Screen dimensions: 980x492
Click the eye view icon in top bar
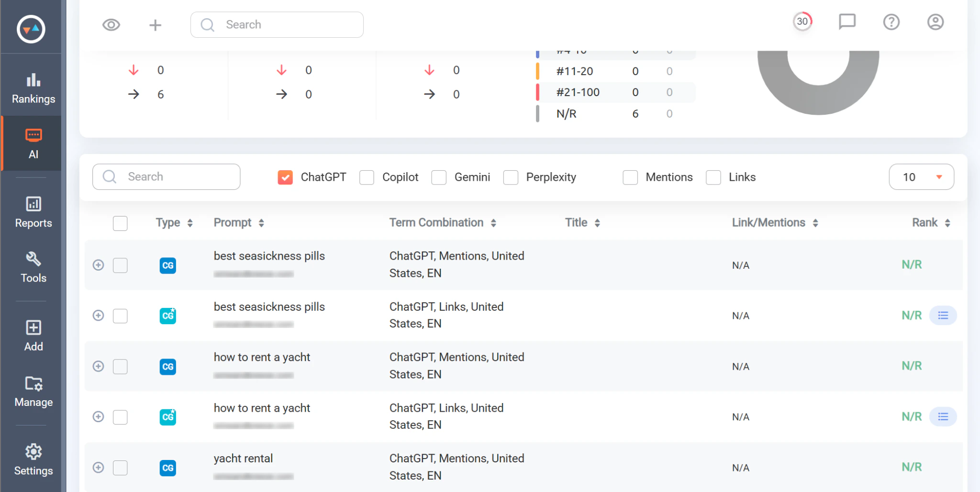pyautogui.click(x=111, y=25)
